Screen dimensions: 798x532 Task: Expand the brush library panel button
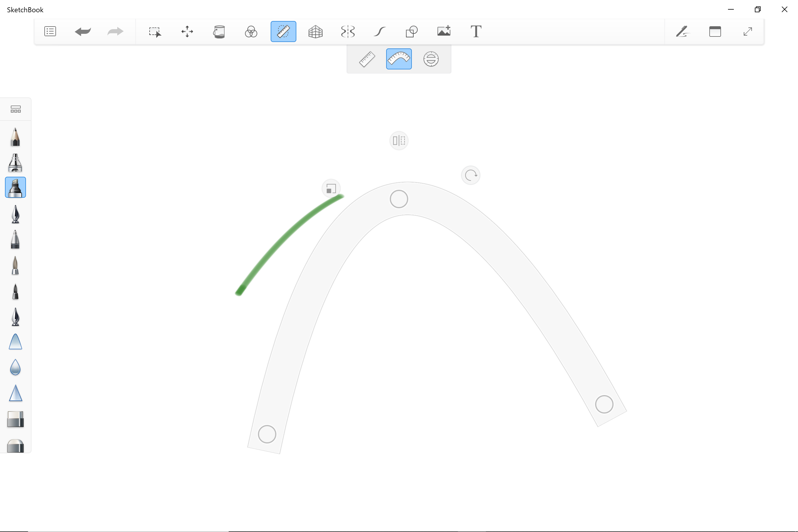point(16,109)
